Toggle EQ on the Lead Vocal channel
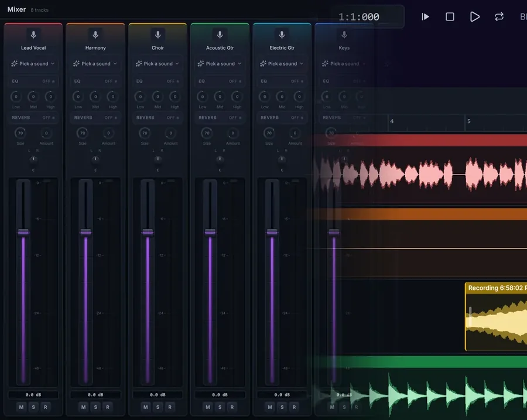This screenshot has height=420, width=527. [x=49, y=81]
